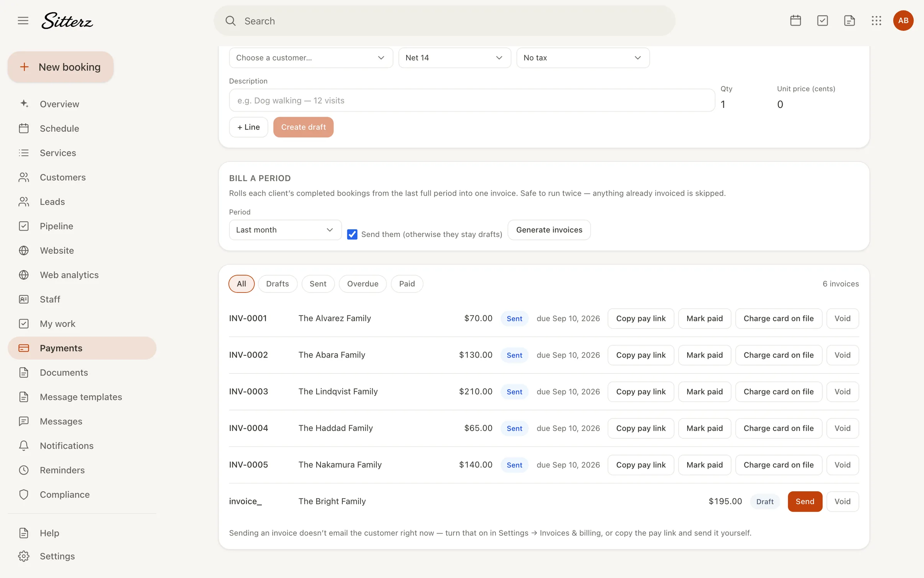Screen dimensions: 924x578
Task: Open the Choose a customer dropdown
Action: (311, 58)
